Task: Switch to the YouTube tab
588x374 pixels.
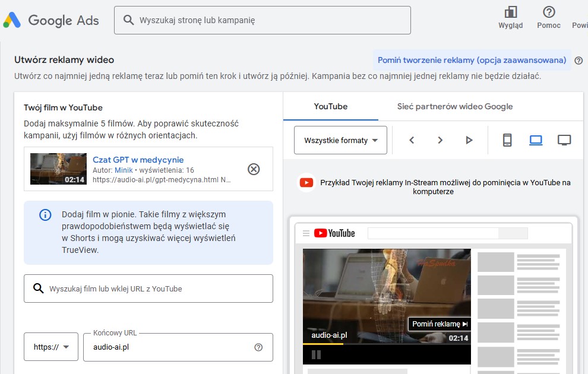Action: [330, 107]
